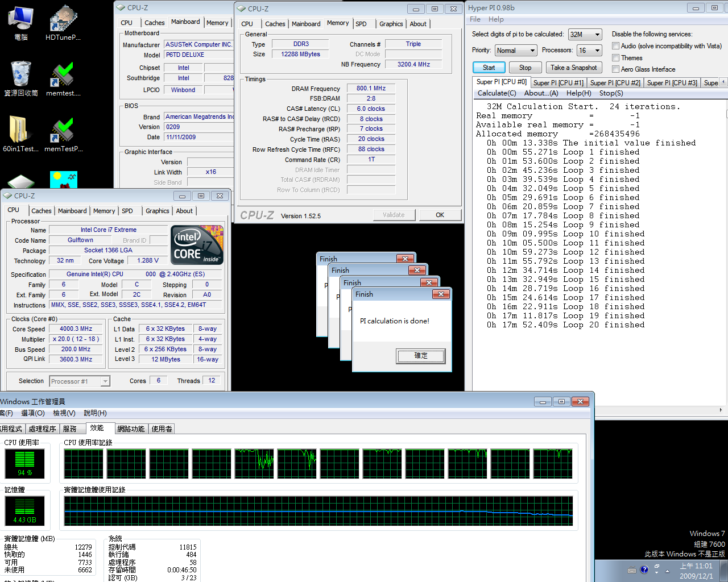This screenshot has width=728, height=582.
Task: Open the Help menu in Hyper PI
Action: click(496, 19)
